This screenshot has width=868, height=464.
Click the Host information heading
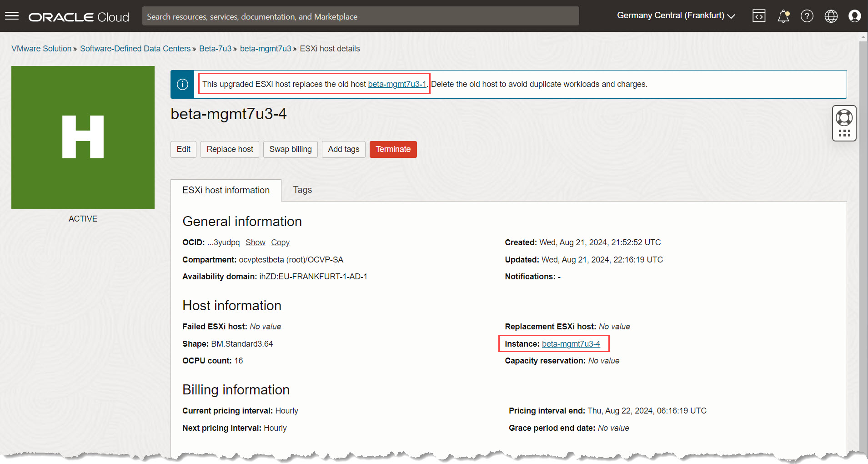(232, 306)
